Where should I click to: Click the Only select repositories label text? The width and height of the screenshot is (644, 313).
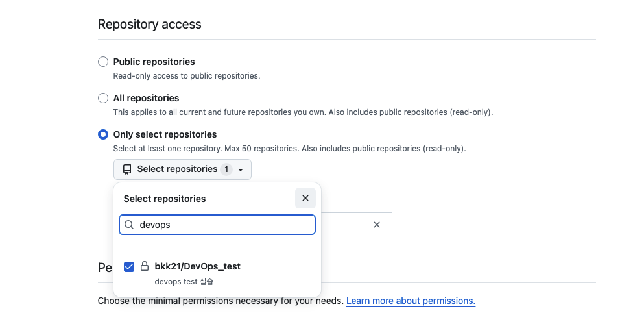(165, 134)
